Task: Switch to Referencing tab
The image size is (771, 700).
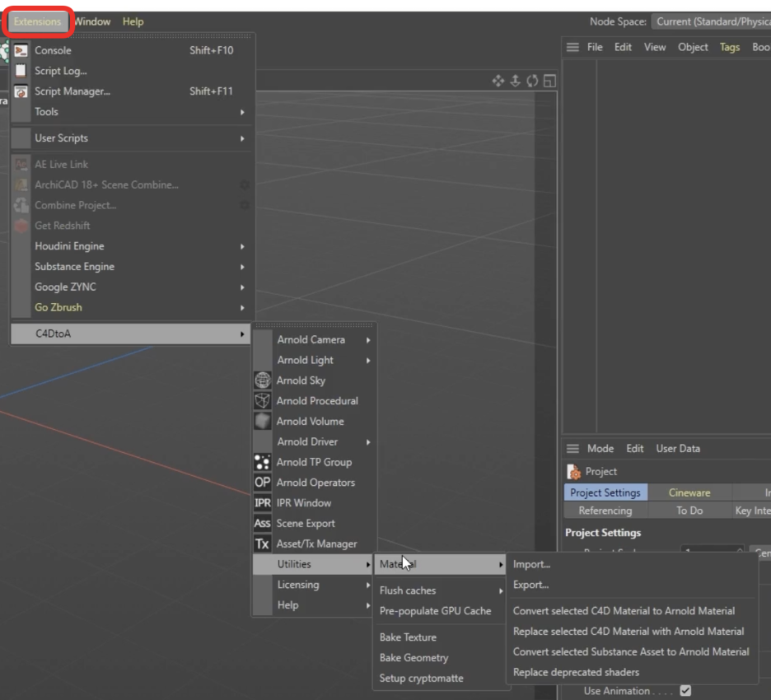Action: (x=605, y=511)
